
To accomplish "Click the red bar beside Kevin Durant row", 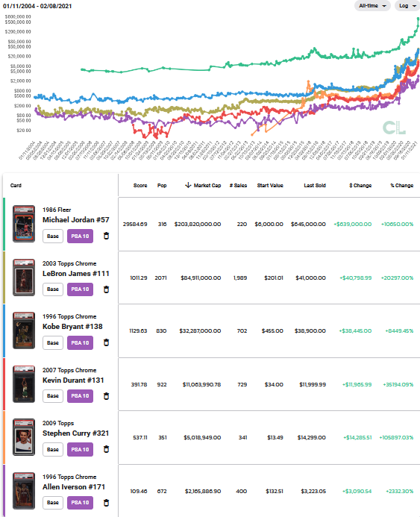I will (x=4, y=384).
